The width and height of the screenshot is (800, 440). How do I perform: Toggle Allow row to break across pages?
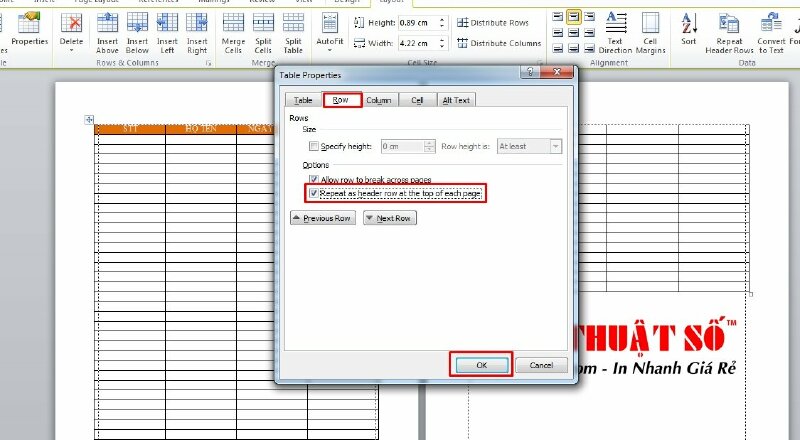coord(314,179)
